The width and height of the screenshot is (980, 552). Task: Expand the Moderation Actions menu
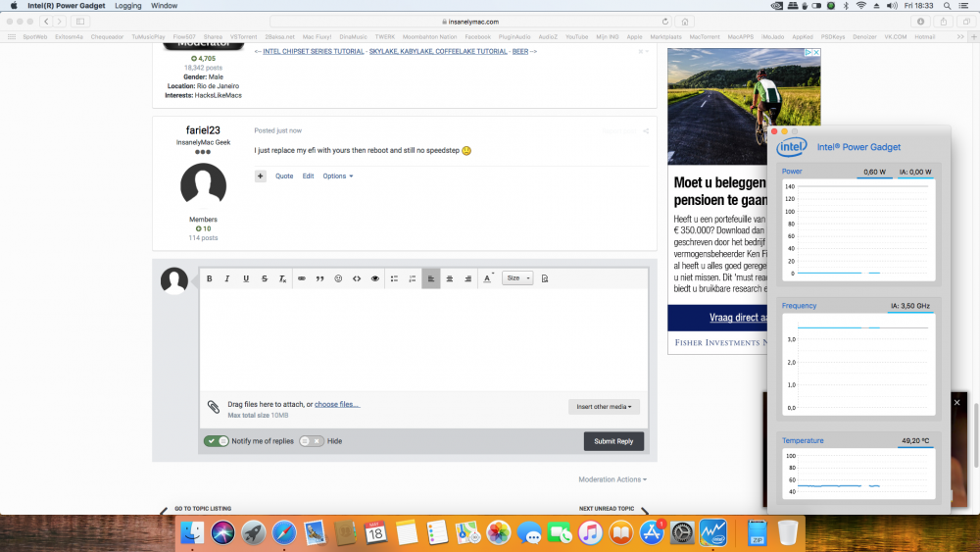click(612, 479)
